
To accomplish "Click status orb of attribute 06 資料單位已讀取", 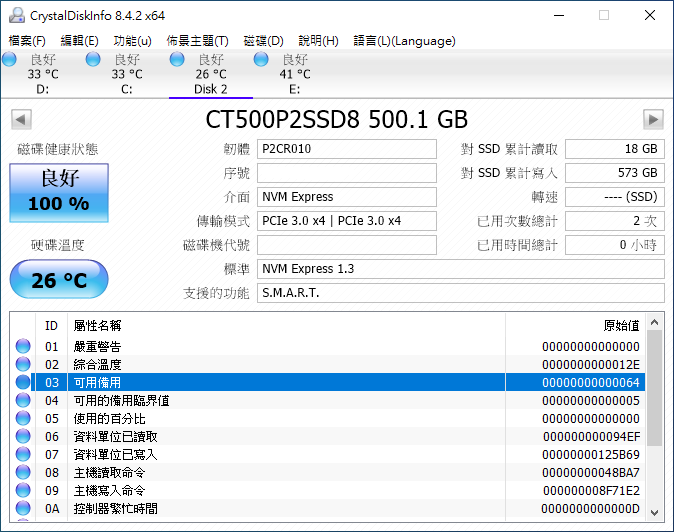I will [x=23, y=437].
